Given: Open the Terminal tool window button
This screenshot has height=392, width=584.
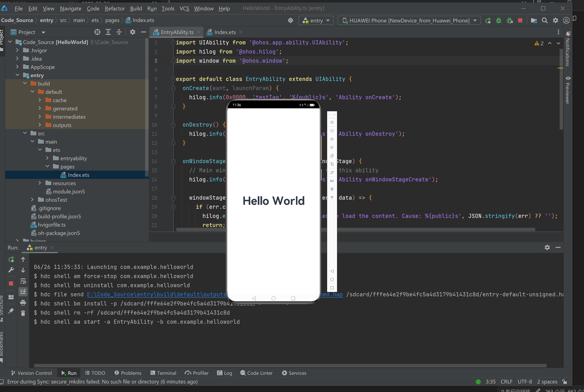Looking at the screenshot, I should click(x=163, y=373).
